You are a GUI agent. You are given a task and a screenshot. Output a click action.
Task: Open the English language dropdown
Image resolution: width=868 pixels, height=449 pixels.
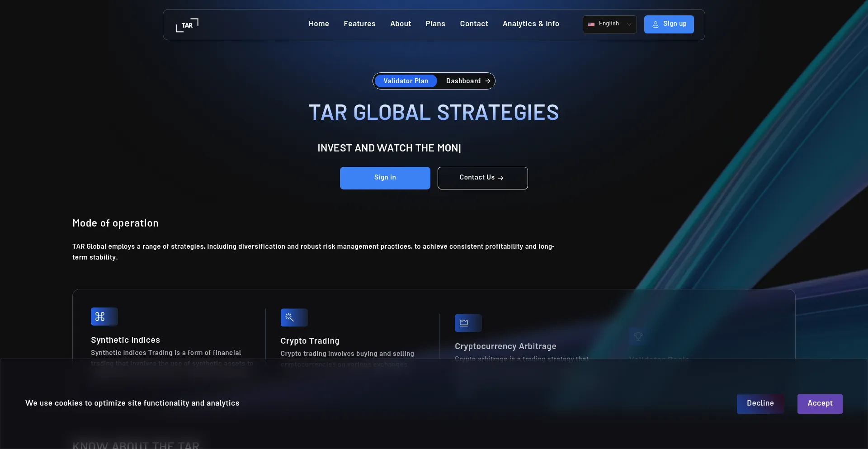tap(609, 24)
